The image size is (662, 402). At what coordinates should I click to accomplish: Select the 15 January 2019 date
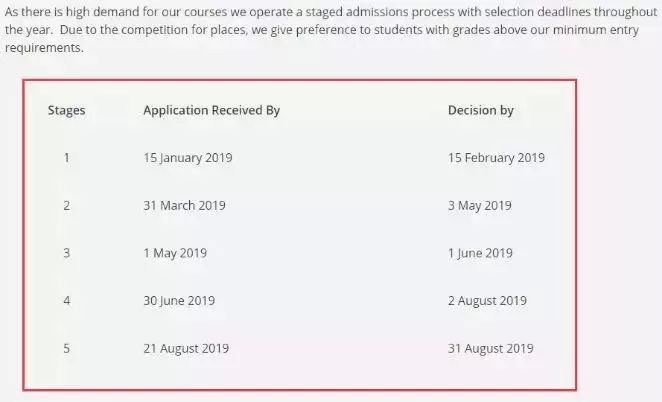point(188,158)
